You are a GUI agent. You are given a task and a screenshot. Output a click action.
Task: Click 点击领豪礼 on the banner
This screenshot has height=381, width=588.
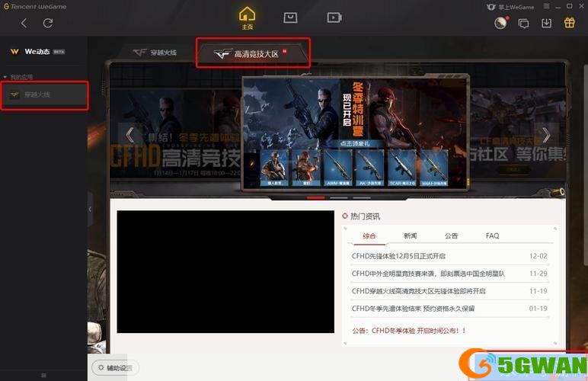tap(355, 143)
